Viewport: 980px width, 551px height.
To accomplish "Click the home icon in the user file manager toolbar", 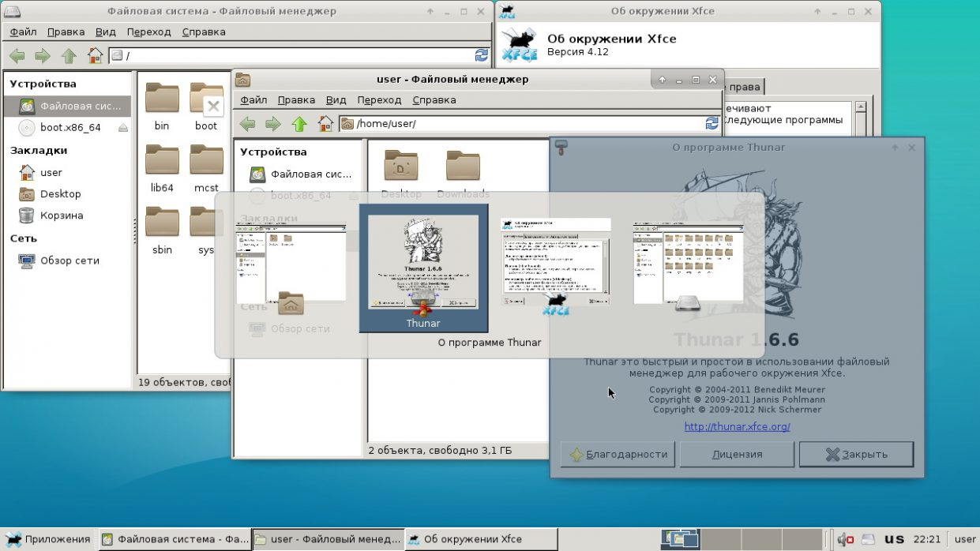I will pos(325,124).
